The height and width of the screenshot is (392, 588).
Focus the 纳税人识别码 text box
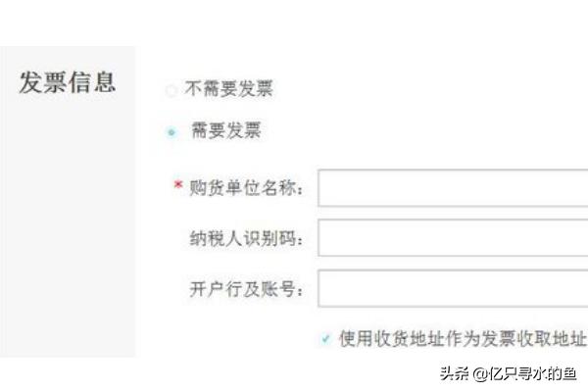tap(452, 238)
